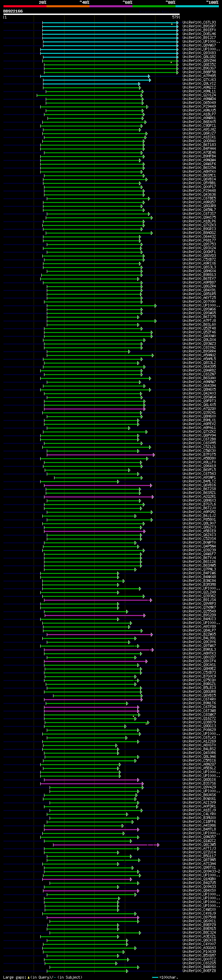Image resolution: width=222 pixels, height=980 pixels.
Task: Select the label UniRef100_Q45NL7
Action: tap(199, 210)
